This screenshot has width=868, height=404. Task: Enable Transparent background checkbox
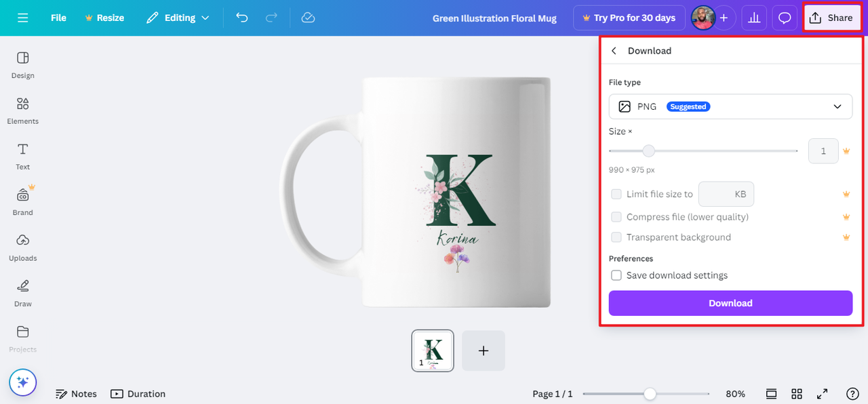click(616, 237)
